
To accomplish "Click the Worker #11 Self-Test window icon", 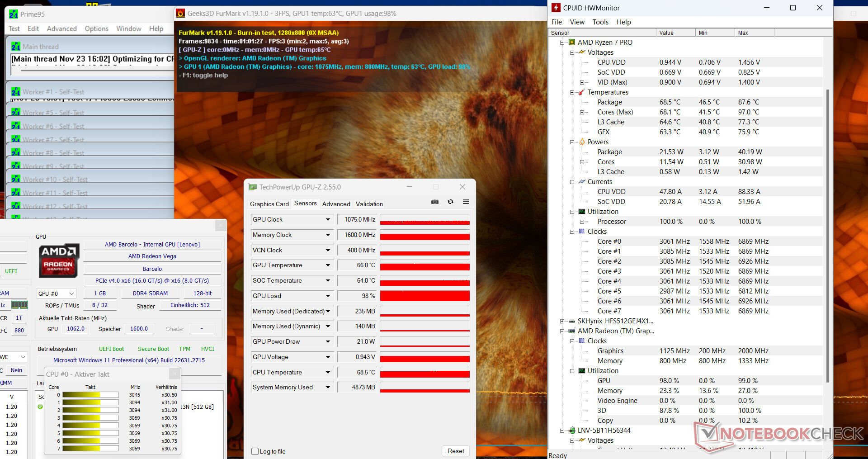I will (16, 192).
